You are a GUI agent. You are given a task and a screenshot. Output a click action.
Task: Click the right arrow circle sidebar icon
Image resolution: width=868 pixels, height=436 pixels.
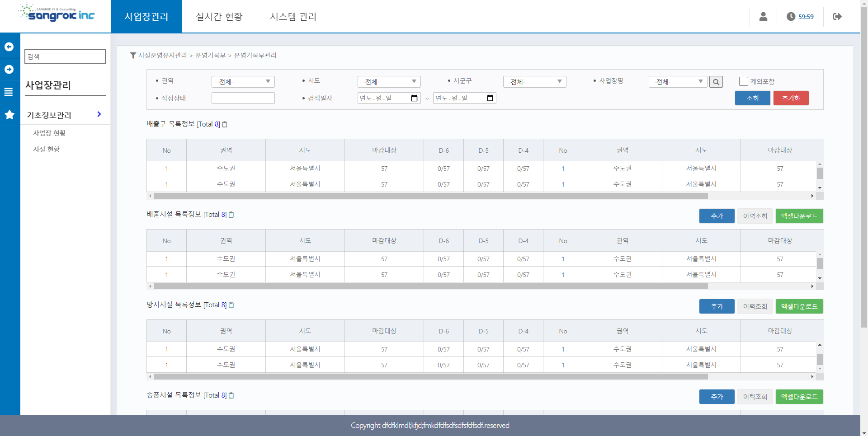[9, 69]
